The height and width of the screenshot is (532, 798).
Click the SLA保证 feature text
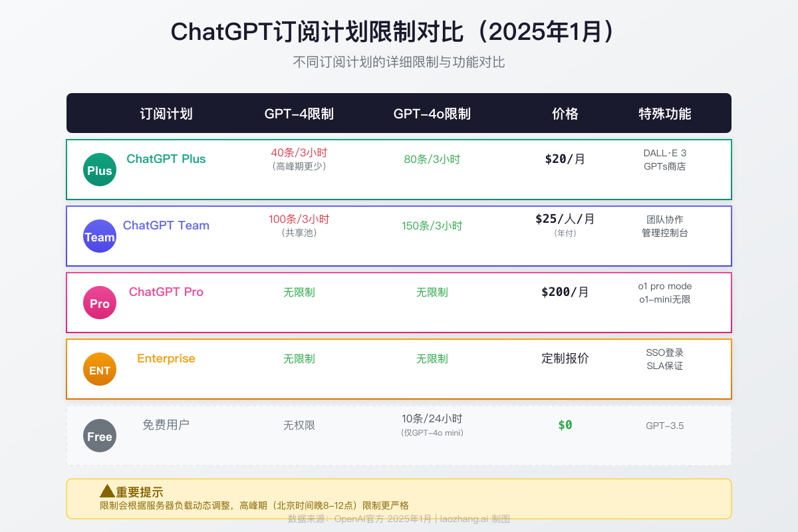pyautogui.click(x=665, y=366)
